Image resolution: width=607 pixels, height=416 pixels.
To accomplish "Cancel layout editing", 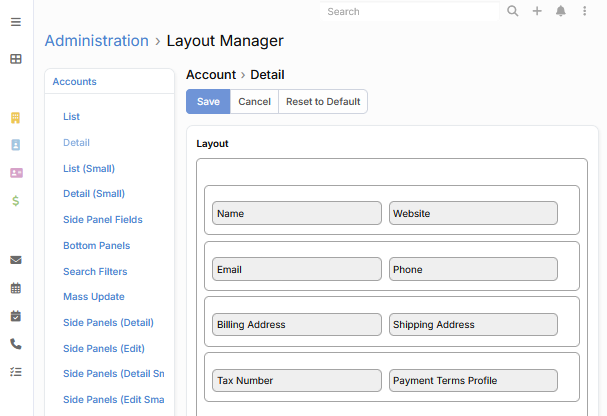I will pos(254,101).
